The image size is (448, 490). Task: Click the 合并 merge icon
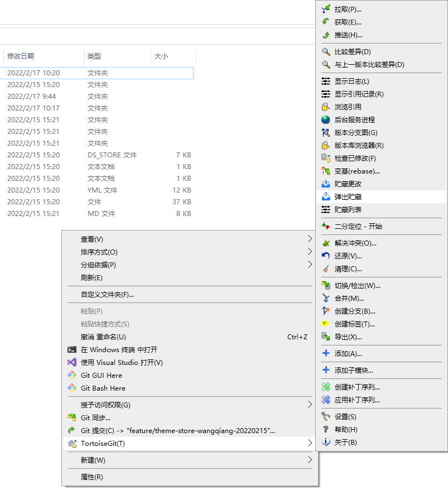[x=326, y=298]
